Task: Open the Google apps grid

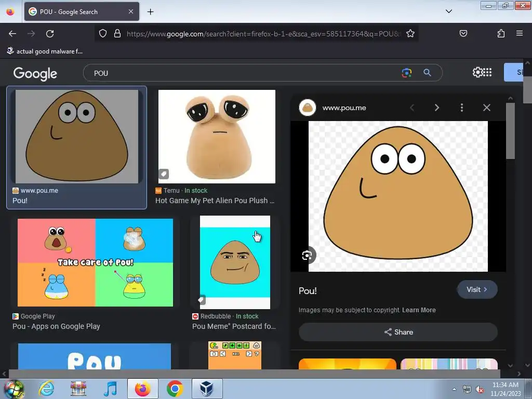Action: pyautogui.click(x=487, y=72)
